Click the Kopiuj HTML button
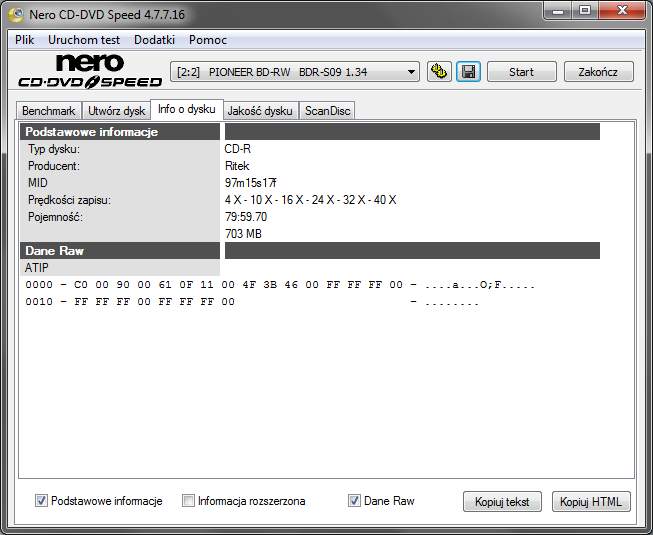 tap(591, 502)
